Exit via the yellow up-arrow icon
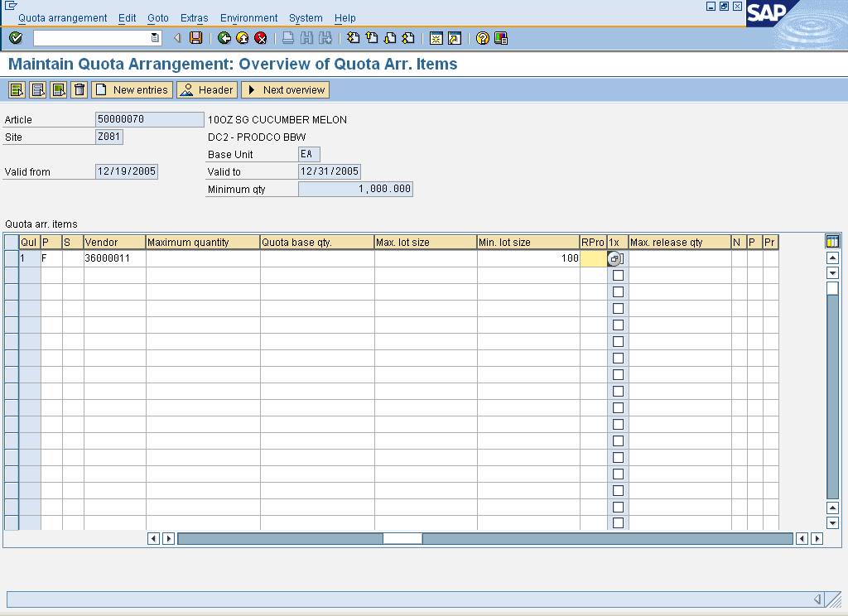The image size is (848, 616). [243, 38]
